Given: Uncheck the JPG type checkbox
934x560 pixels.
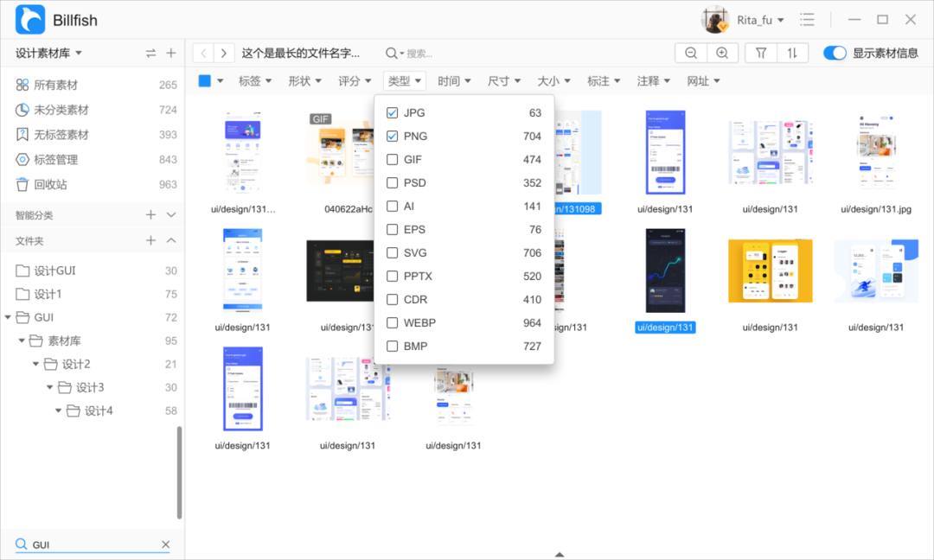Looking at the screenshot, I should pyautogui.click(x=392, y=112).
